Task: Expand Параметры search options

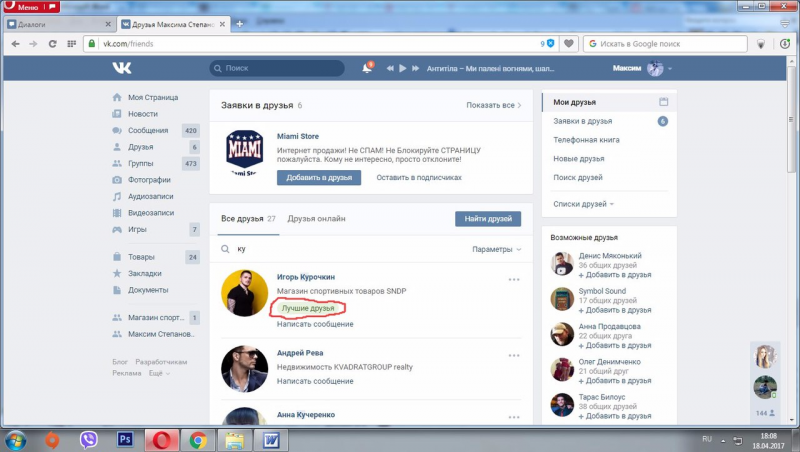Action: (x=496, y=249)
